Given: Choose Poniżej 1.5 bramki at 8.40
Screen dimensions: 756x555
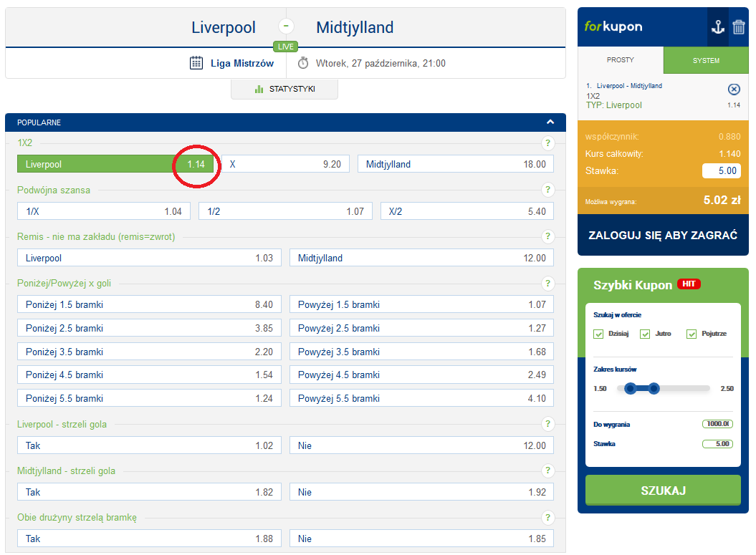Looking at the screenshot, I should pos(149,304).
